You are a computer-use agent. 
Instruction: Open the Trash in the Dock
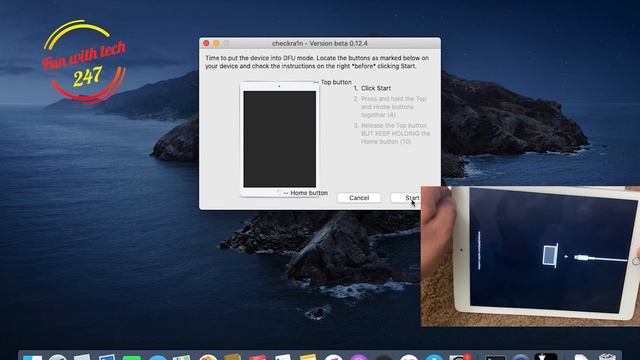607,358
